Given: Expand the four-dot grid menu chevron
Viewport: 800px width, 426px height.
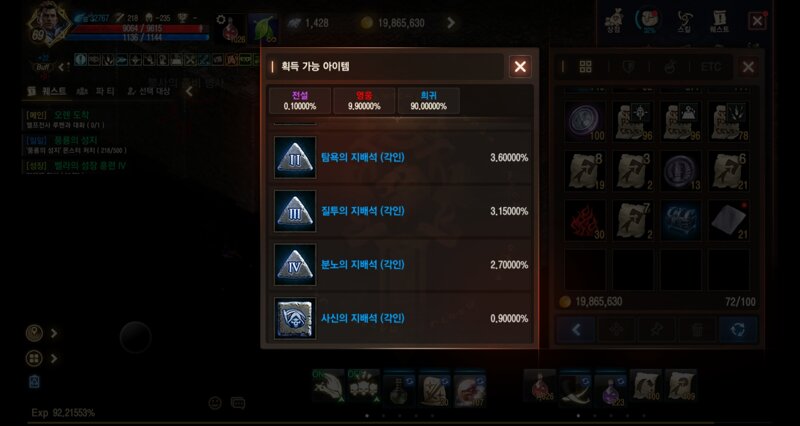Looking at the screenshot, I should point(54,359).
